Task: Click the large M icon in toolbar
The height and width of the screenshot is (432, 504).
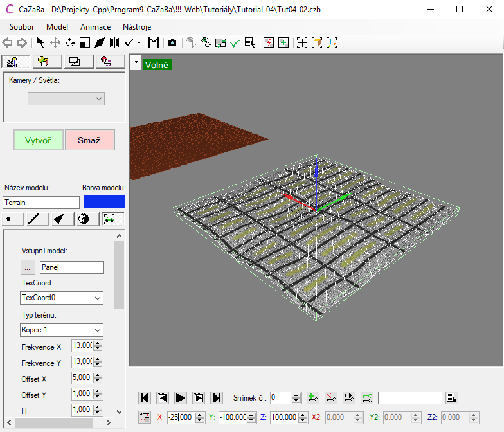Action: [154, 42]
